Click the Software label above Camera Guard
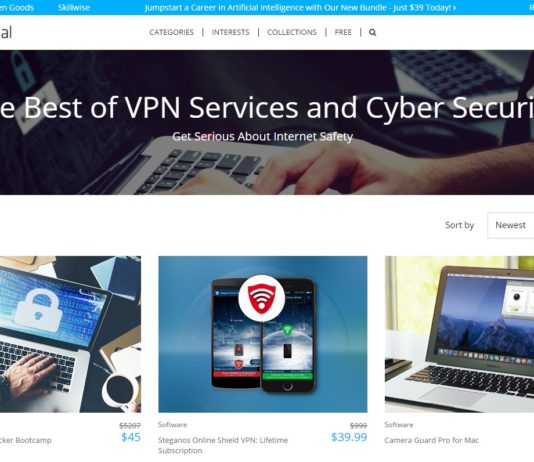 point(399,425)
